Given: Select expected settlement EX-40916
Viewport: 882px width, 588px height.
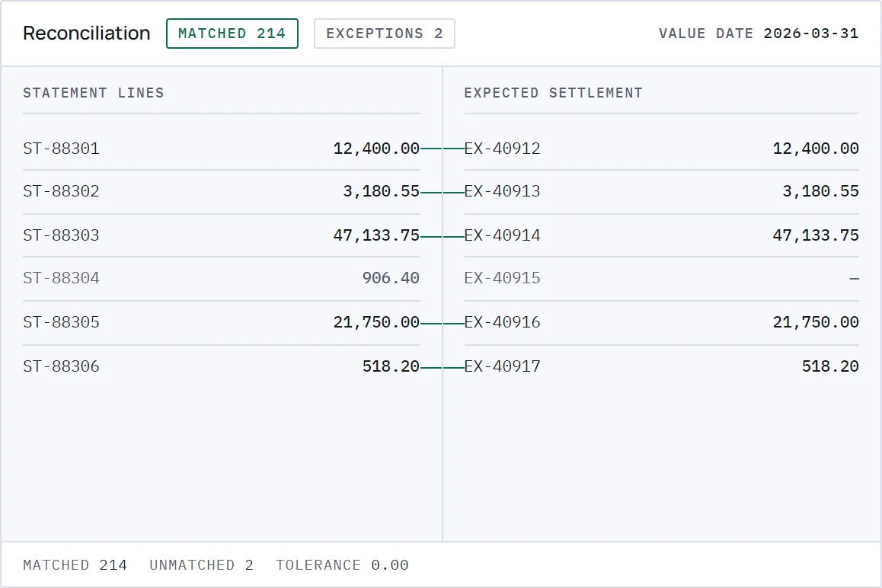Looking at the screenshot, I should click(661, 322).
